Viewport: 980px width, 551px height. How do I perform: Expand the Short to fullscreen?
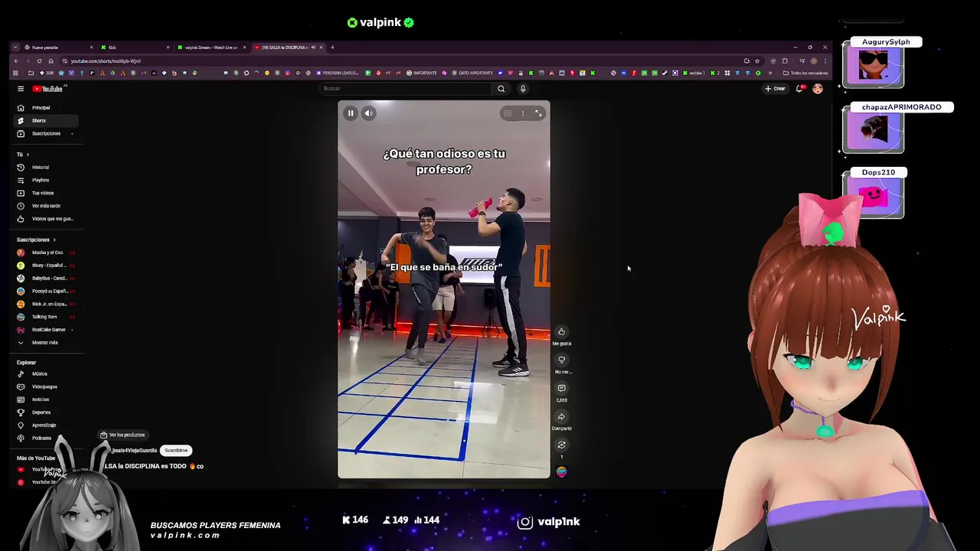click(538, 113)
